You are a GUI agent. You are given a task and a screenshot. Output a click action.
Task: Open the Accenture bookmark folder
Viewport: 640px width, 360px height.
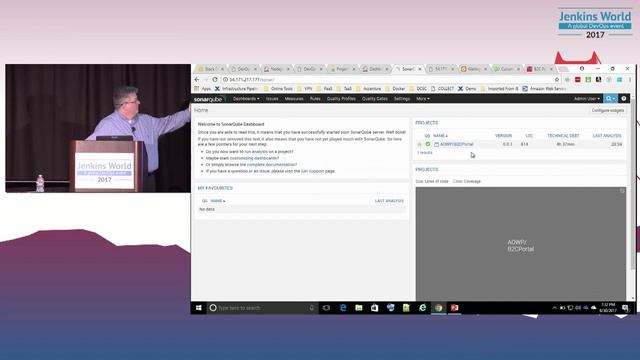tap(368, 89)
